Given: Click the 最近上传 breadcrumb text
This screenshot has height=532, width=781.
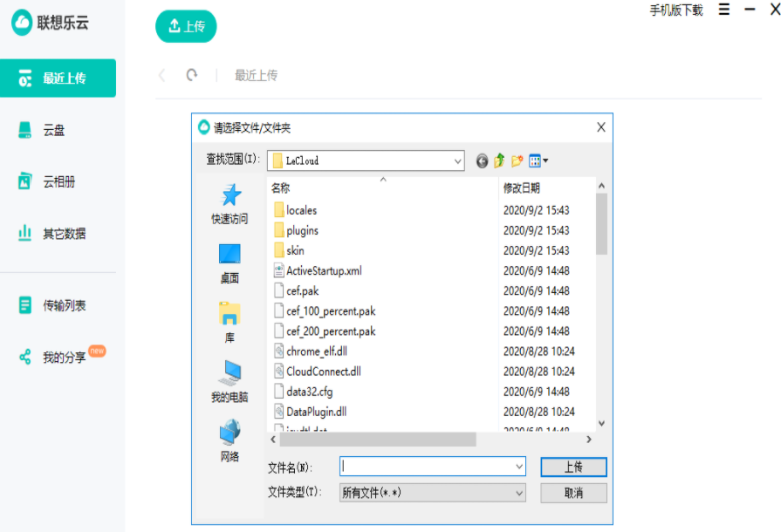Looking at the screenshot, I should tap(256, 75).
